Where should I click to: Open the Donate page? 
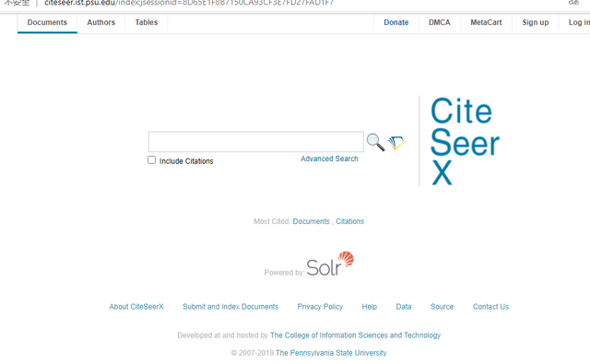[x=395, y=22]
